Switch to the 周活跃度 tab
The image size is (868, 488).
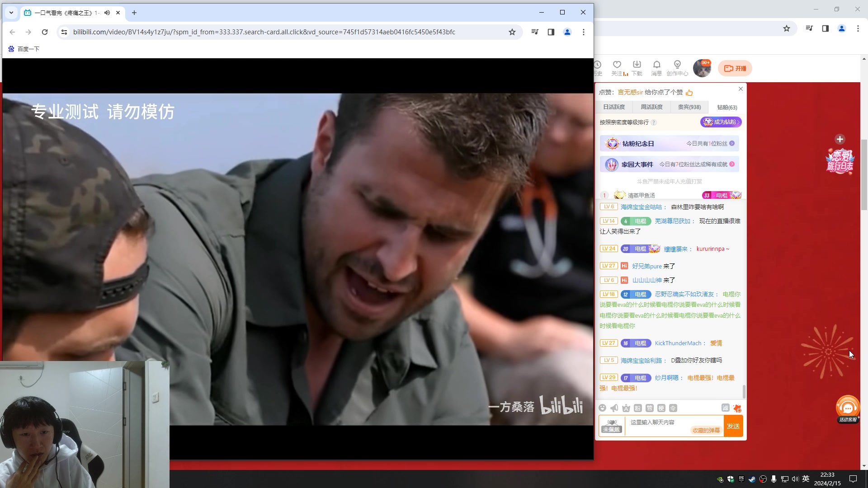651,107
